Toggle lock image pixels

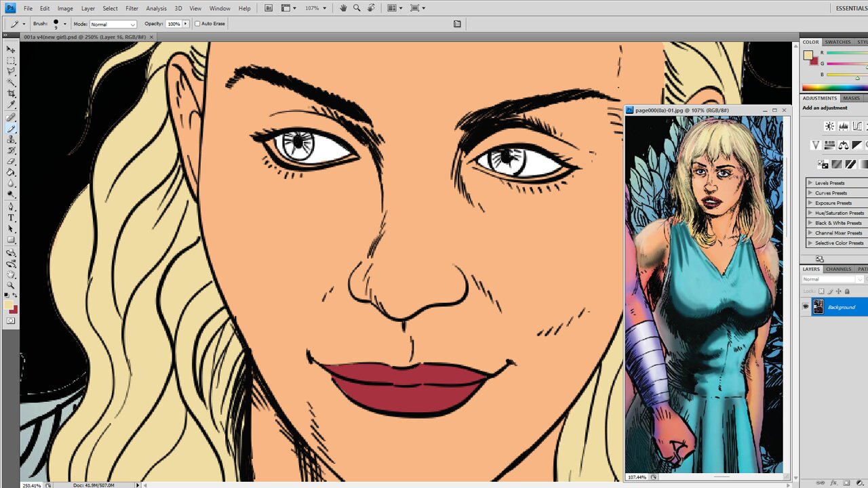[x=830, y=291]
